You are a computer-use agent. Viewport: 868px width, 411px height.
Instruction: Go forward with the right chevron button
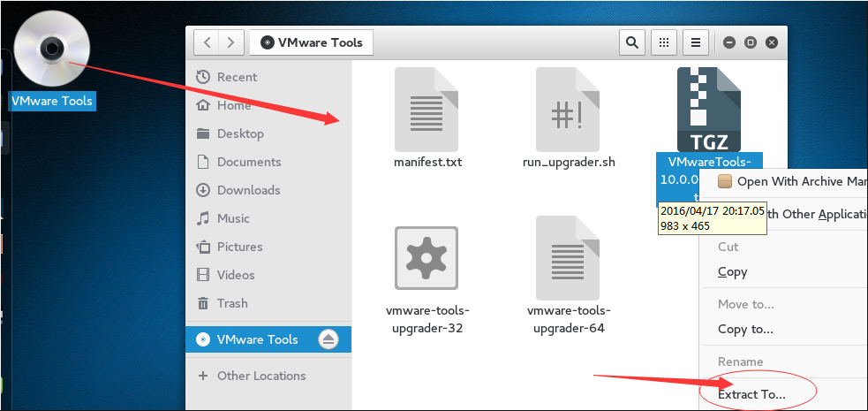pyautogui.click(x=231, y=42)
